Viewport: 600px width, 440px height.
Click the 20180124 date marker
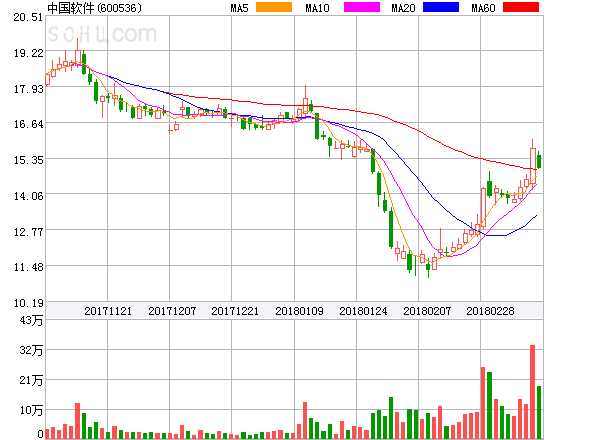tap(363, 311)
